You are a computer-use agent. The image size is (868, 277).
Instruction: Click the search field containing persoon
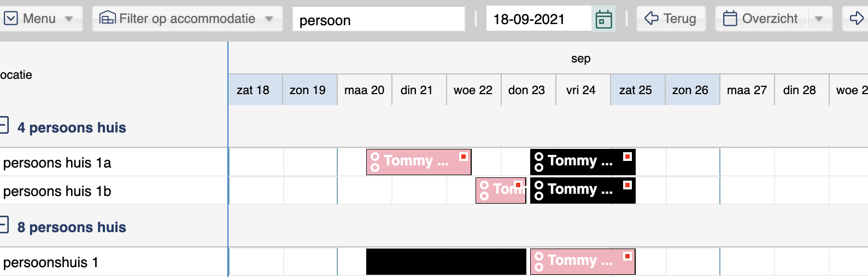point(379,19)
